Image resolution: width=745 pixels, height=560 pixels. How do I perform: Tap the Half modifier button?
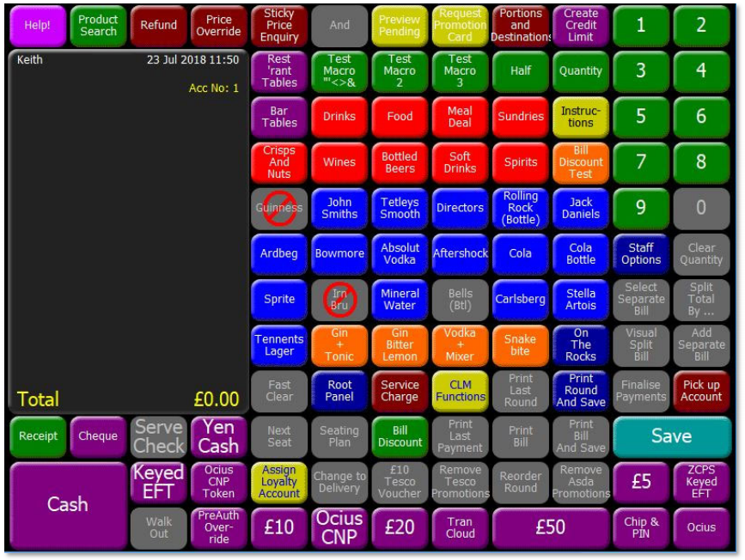click(520, 71)
